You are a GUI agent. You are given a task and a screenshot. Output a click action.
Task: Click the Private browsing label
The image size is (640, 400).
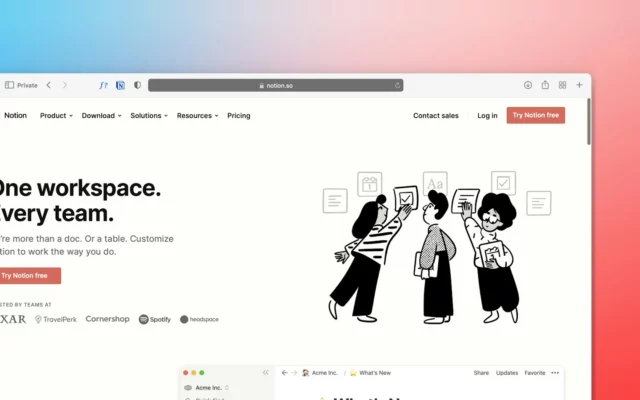(27, 85)
